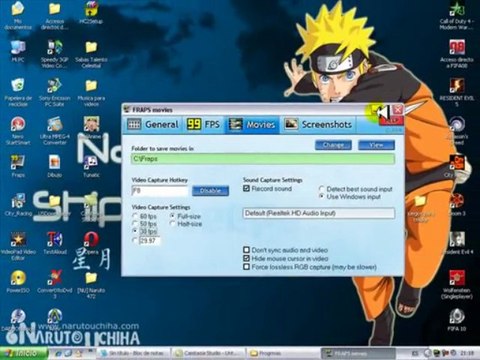480x360 pixels.
Task: Select the 60 fps option
Action: (x=135, y=216)
